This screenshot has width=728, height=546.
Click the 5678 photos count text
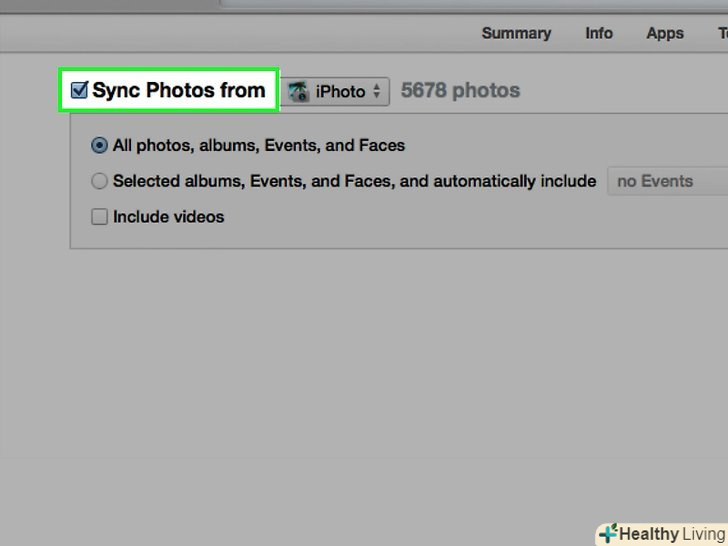click(460, 91)
